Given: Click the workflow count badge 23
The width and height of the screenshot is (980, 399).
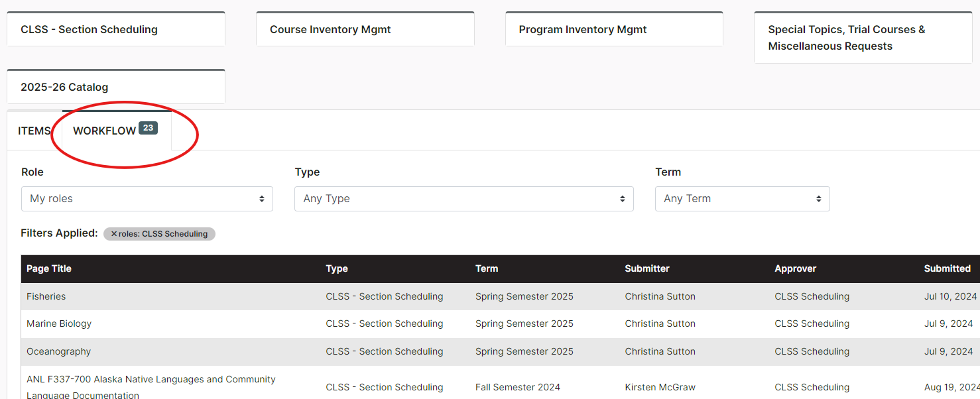Looking at the screenshot, I should [x=148, y=128].
